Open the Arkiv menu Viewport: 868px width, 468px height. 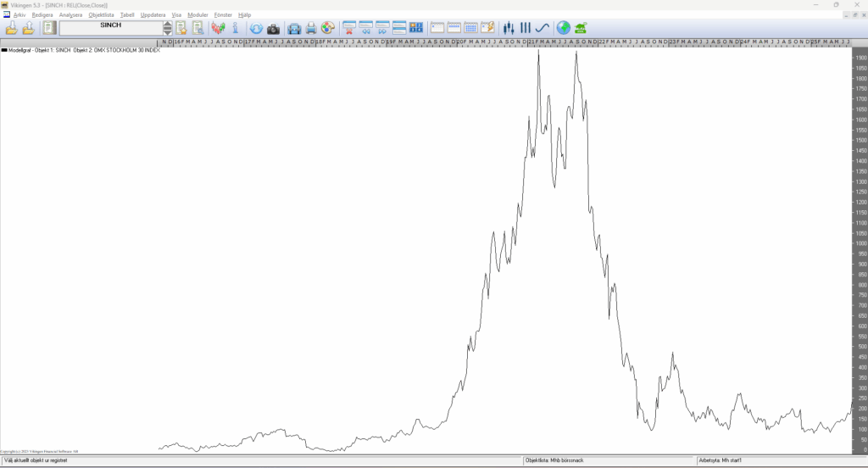(x=19, y=15)
